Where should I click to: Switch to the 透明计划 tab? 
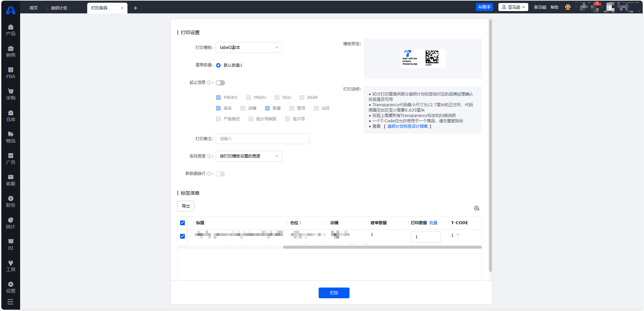[x=59, y=8]
